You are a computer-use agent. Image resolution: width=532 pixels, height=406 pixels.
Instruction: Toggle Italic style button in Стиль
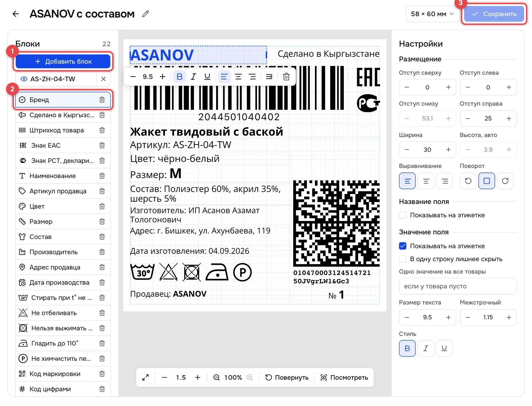pyautogui.click(x=426, y=349)
